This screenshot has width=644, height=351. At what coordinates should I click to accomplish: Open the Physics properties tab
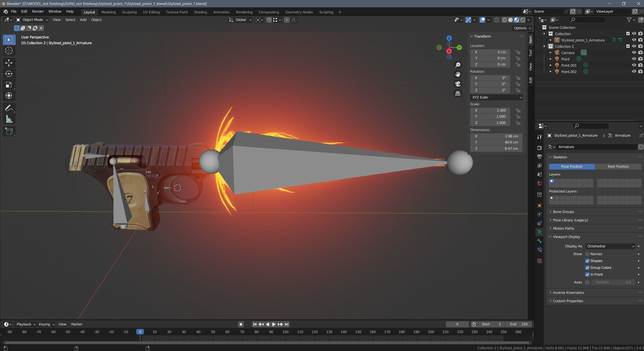pyautogui.click(x=539, y=214)
